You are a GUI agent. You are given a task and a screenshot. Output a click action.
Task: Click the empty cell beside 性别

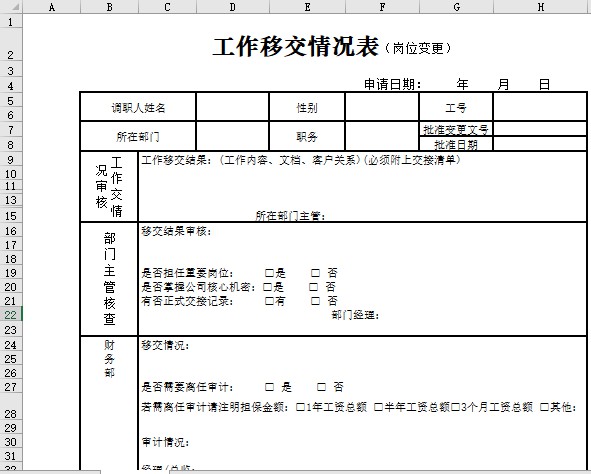(382, 107)
